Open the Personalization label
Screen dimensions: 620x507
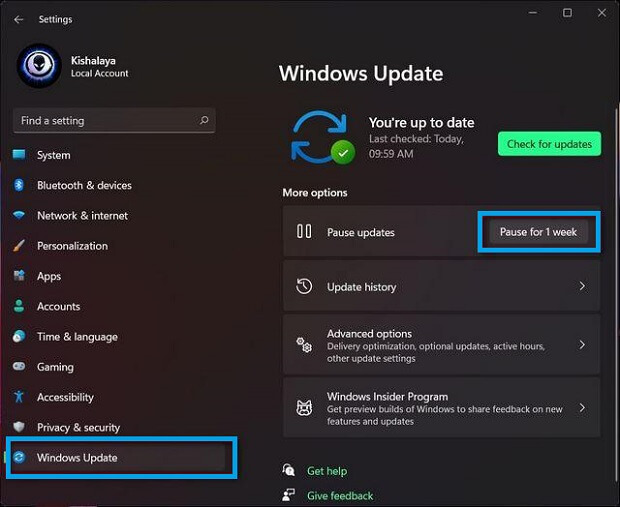coord(72,246)
